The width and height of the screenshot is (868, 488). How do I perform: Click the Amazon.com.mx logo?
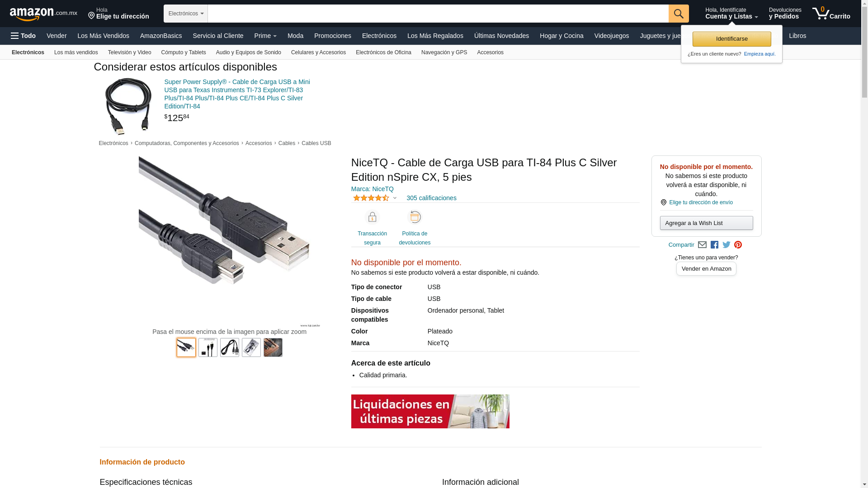tap(43, 14)
